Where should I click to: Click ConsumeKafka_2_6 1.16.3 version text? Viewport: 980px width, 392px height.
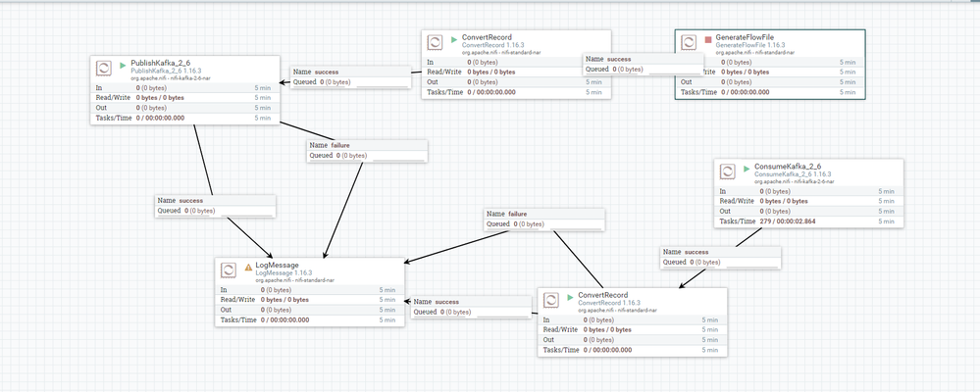(793, 174)
